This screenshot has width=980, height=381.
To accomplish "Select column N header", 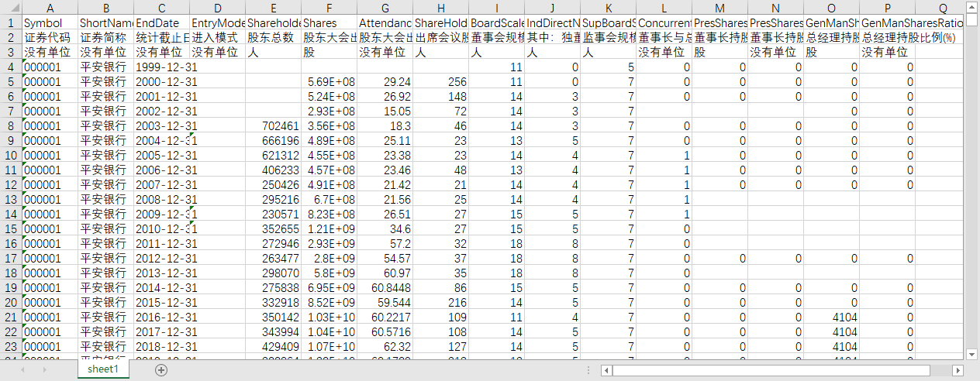I will click(775, 8).
